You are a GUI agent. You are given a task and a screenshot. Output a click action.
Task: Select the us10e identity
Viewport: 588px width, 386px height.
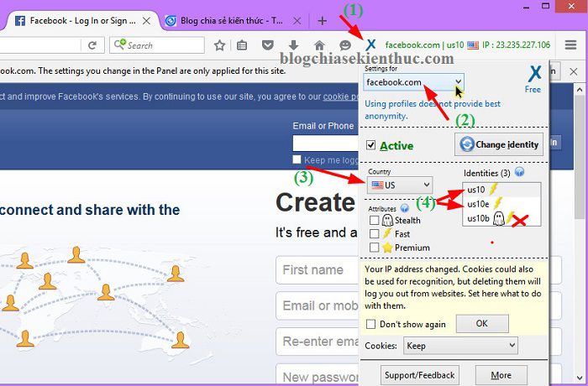501,204
